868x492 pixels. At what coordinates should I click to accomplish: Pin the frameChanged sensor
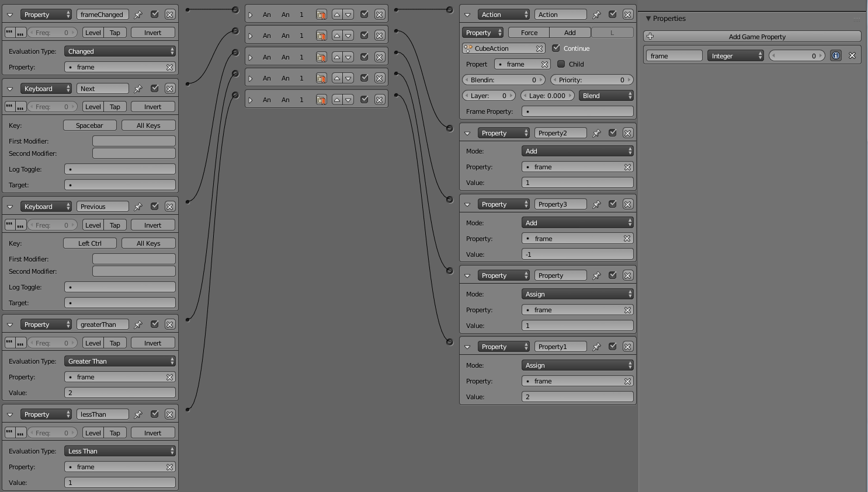(x=138, y=15)
